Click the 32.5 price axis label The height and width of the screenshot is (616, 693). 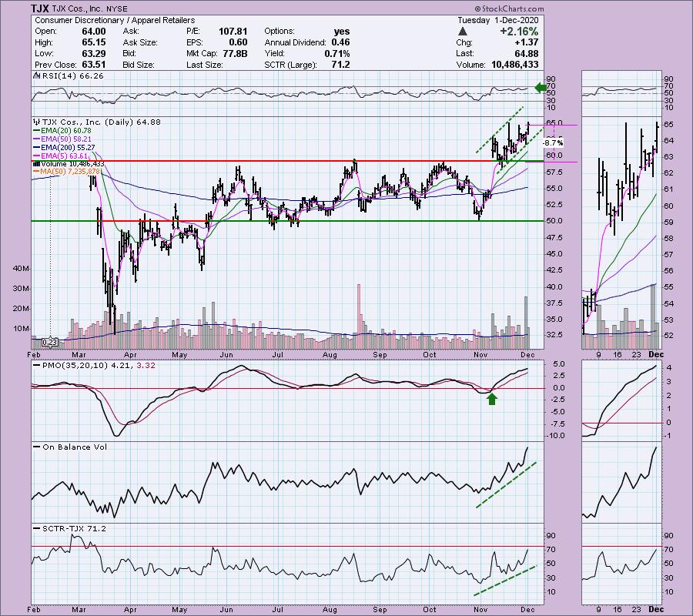(554, 335)
